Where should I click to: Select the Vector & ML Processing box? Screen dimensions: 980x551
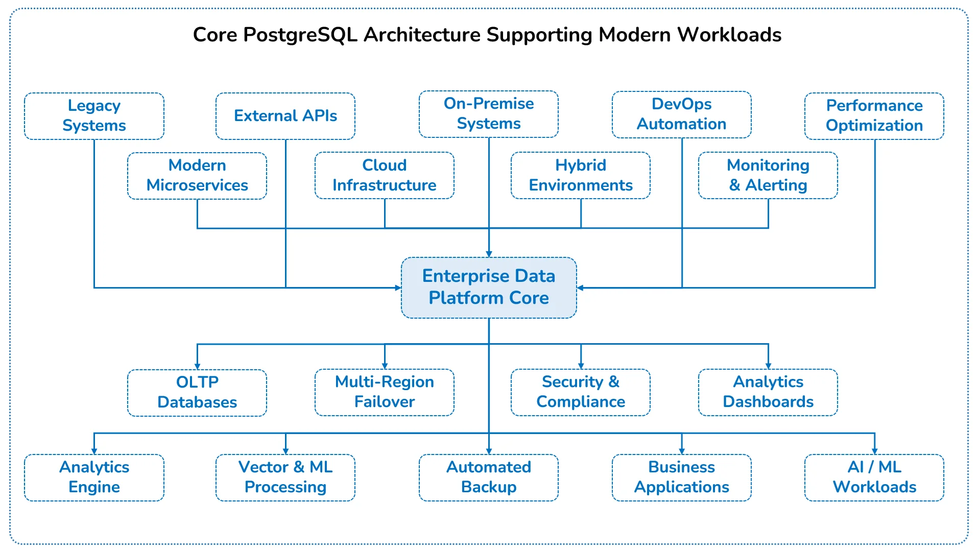pyautogui.click(x=285, y=477)
